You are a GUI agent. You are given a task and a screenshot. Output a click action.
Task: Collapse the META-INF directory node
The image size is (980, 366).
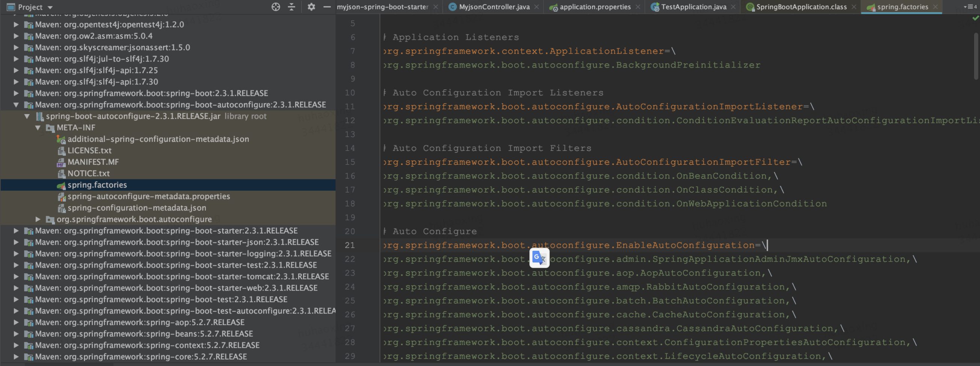click(38, 128)
